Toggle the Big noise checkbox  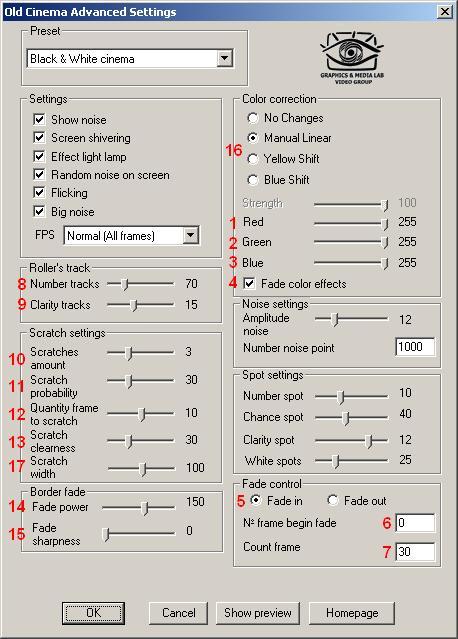39,211
